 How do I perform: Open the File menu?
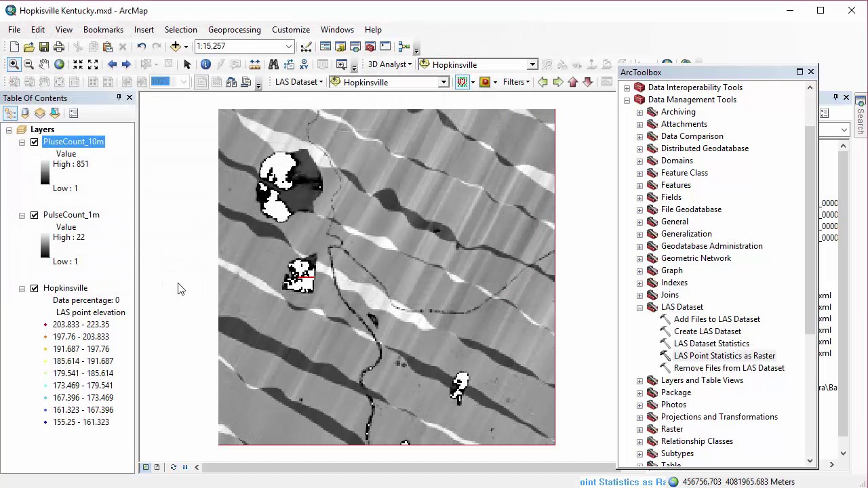[14, 30]
